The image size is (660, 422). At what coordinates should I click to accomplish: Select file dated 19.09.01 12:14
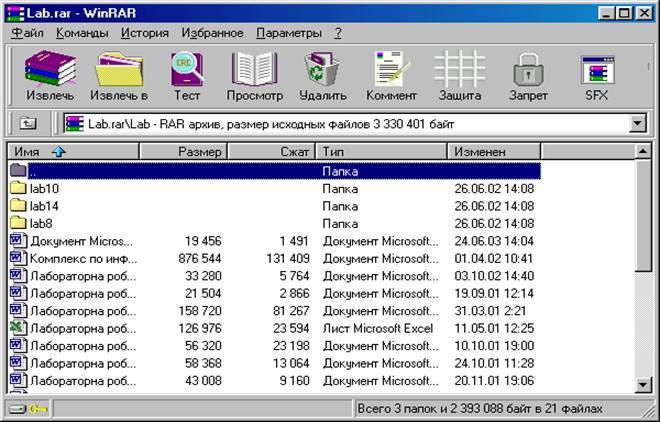494,293
